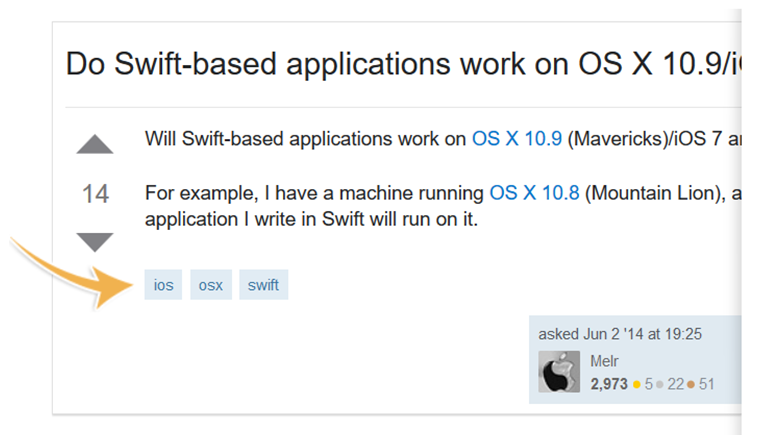Open the ios tag
This screenshot has width=764, height=436.
coord(163,285)
